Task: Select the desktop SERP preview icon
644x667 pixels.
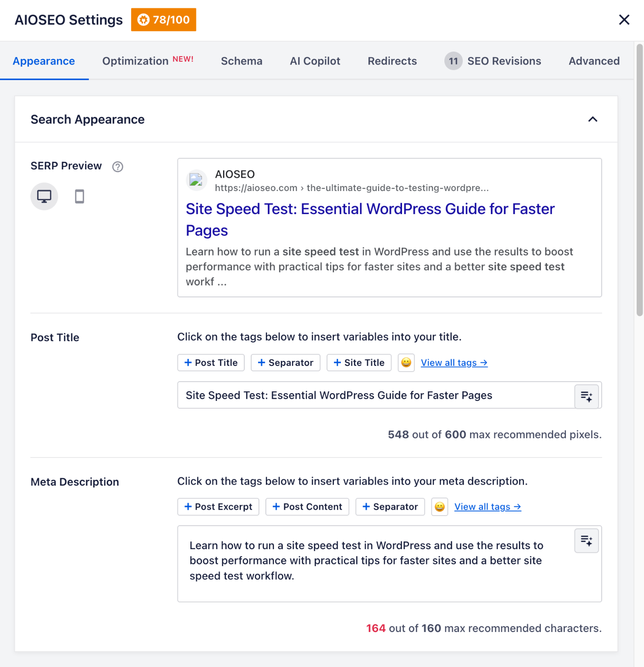Action: coord(44,197)
